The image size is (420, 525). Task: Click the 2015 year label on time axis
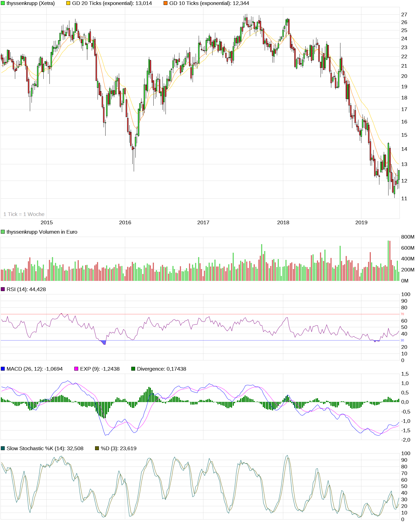pyautogui.click(x=47, y=223)
